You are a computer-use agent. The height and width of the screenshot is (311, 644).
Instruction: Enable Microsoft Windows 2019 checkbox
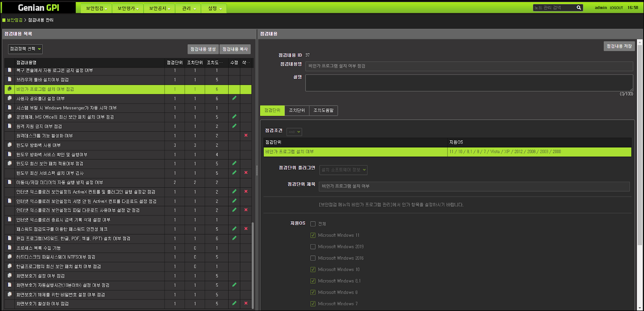point(313,247)
